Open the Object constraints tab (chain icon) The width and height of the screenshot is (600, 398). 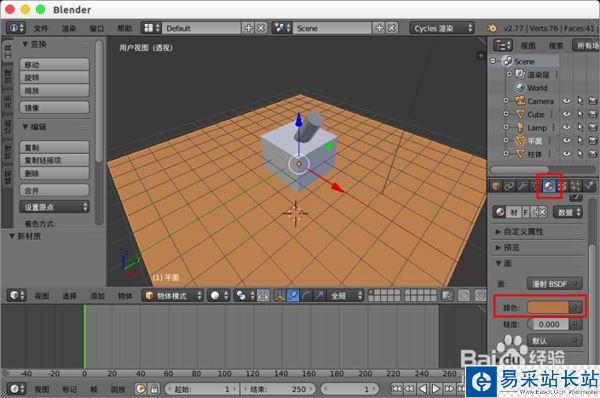(509, 186)
